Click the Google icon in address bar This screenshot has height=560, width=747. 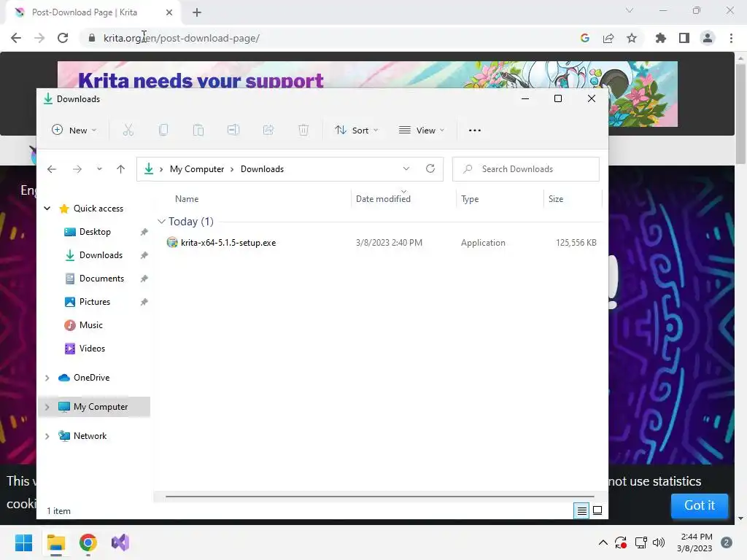click(585, 38)
